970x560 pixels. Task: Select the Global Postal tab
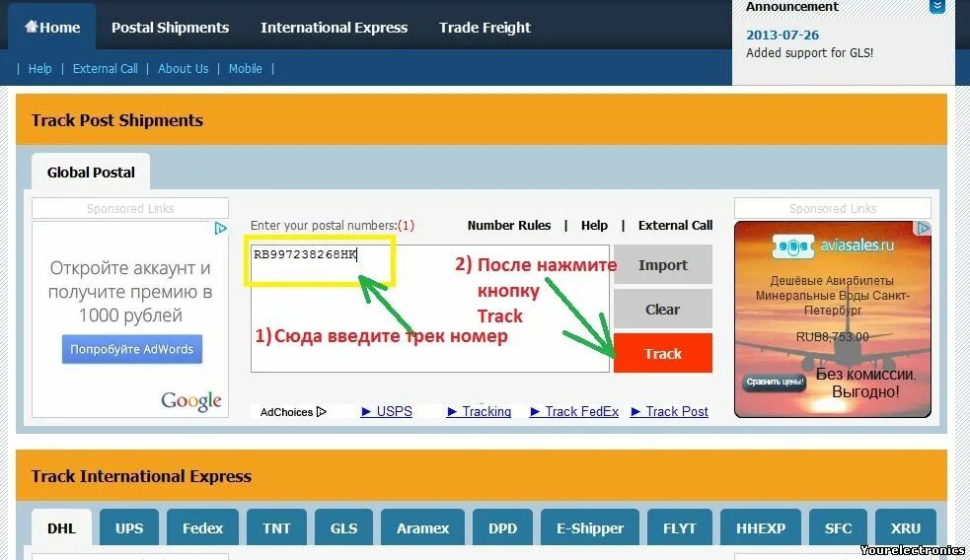pyautogui.click(x=91, y=172)
